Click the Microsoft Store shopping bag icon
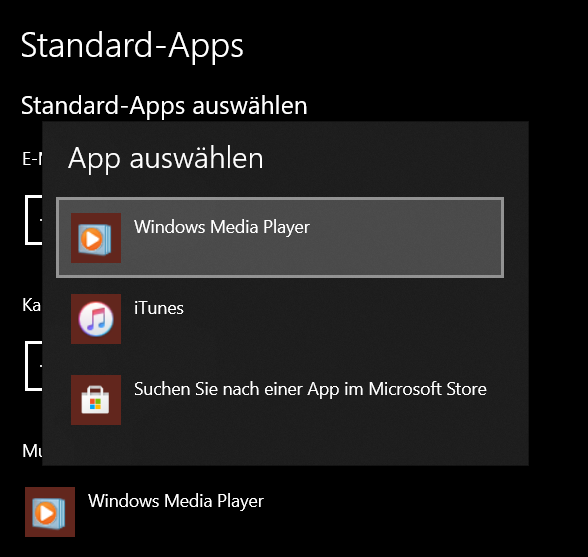The image size is (588, 557). (96, 400)
